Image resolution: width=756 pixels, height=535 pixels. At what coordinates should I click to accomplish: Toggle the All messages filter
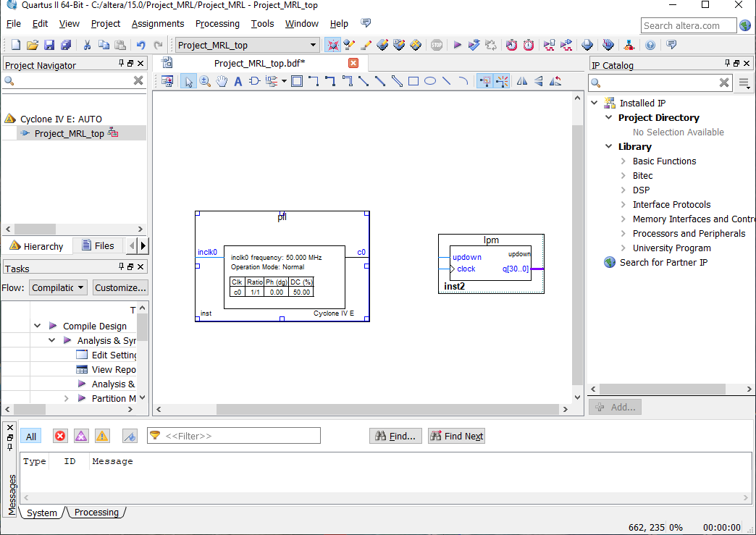point(31,437)
